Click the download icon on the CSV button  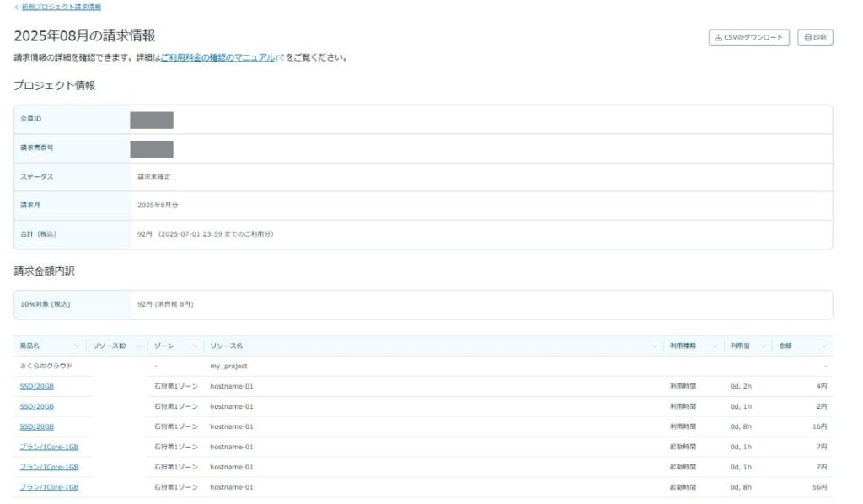click(718, 38)
